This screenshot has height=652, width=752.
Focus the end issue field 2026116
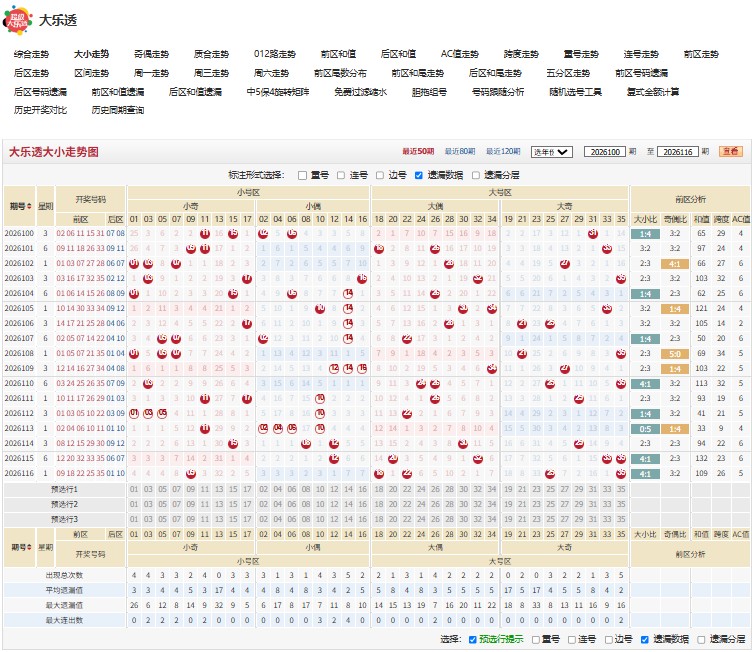click(678, 152)
